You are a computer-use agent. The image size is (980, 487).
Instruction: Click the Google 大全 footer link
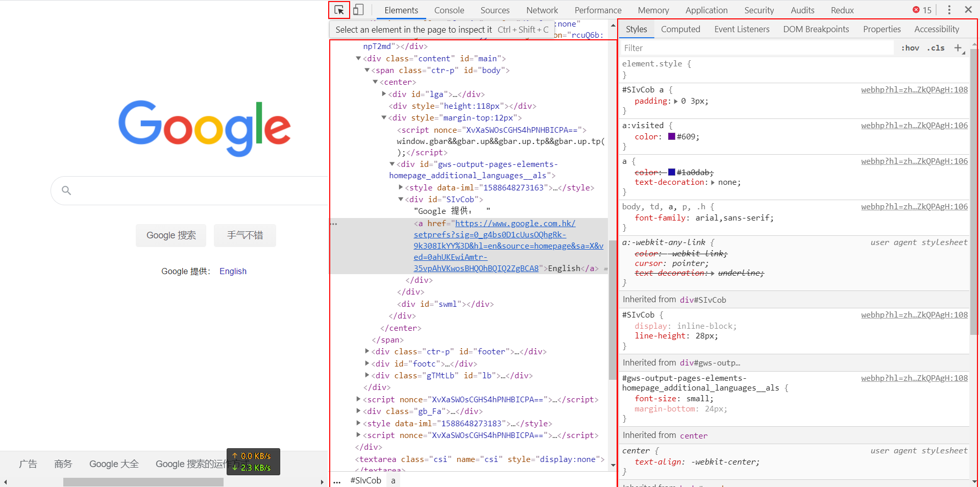(x=114, y=464)
